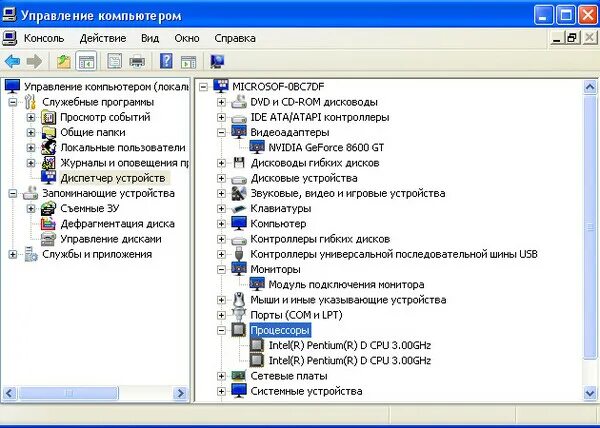Expand Съемные ЗУ node
600x428 pixels.
pos(31,208)
